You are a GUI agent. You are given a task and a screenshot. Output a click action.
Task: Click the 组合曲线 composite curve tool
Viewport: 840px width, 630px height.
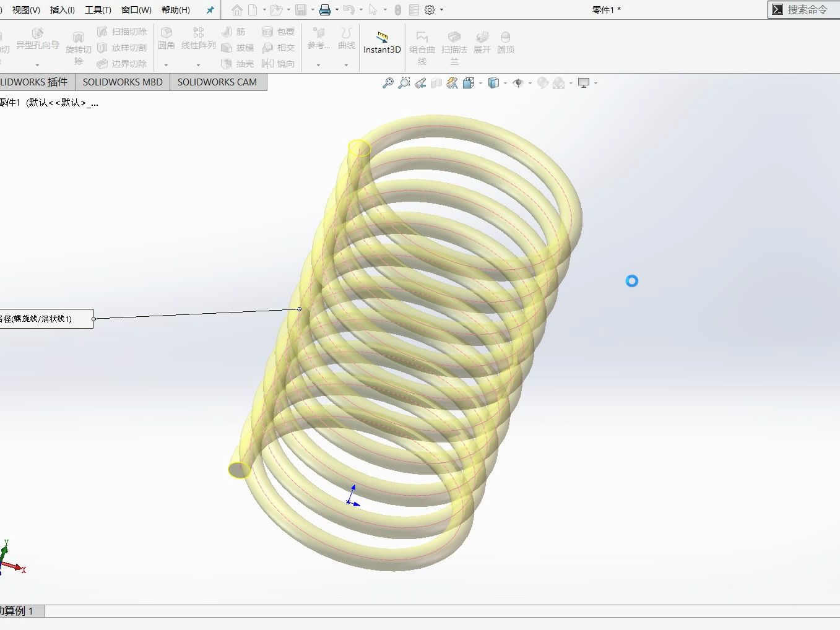click(422, 48)
